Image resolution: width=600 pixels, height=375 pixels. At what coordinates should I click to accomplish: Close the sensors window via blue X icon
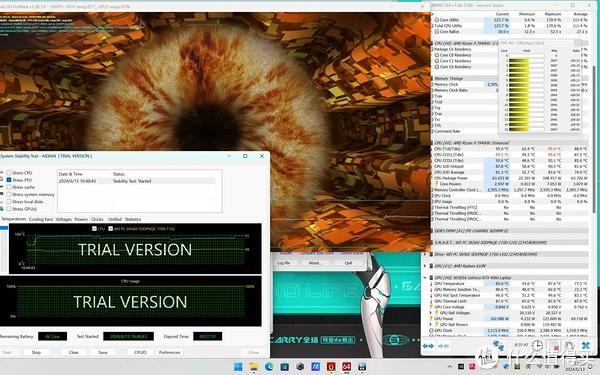click(585, 346)
